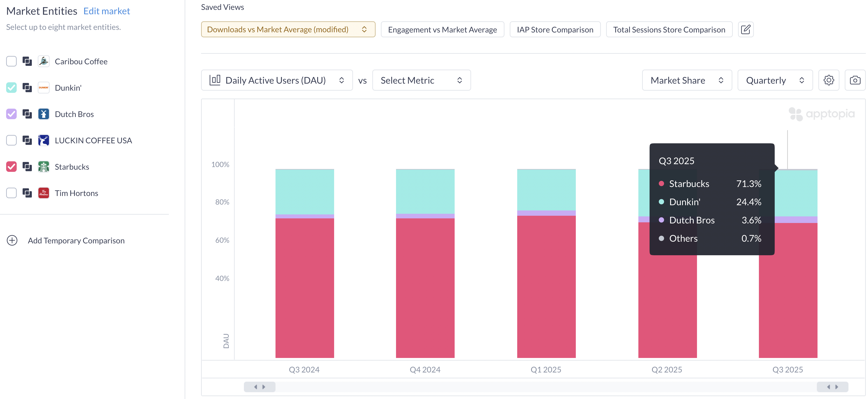
Task: Click the copy icon next to Caribou Coffee
Action: pyautogui.click(x=27, y=61)
